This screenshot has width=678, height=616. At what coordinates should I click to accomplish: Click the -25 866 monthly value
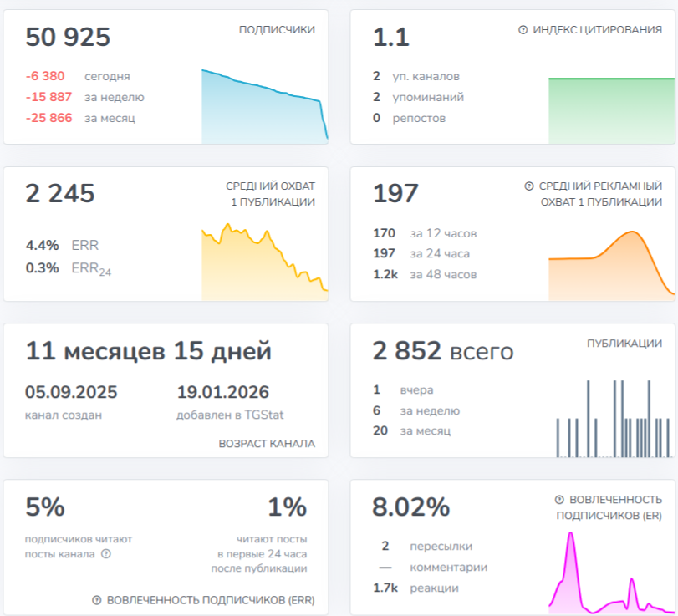(48, 118)
